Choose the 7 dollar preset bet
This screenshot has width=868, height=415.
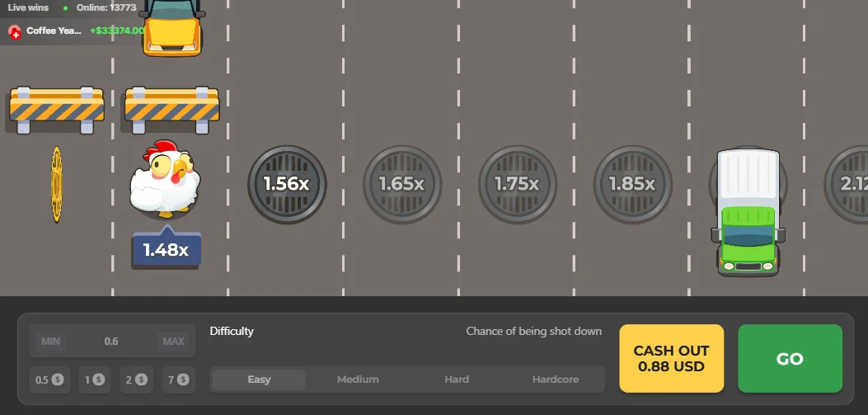[x=179, y=380]
